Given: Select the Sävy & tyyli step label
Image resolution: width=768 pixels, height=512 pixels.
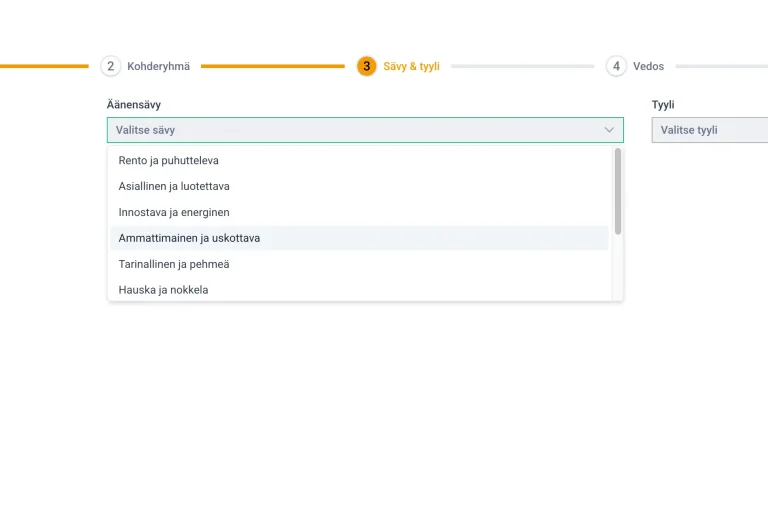Looking at the screenshot, I should [411, 66].
